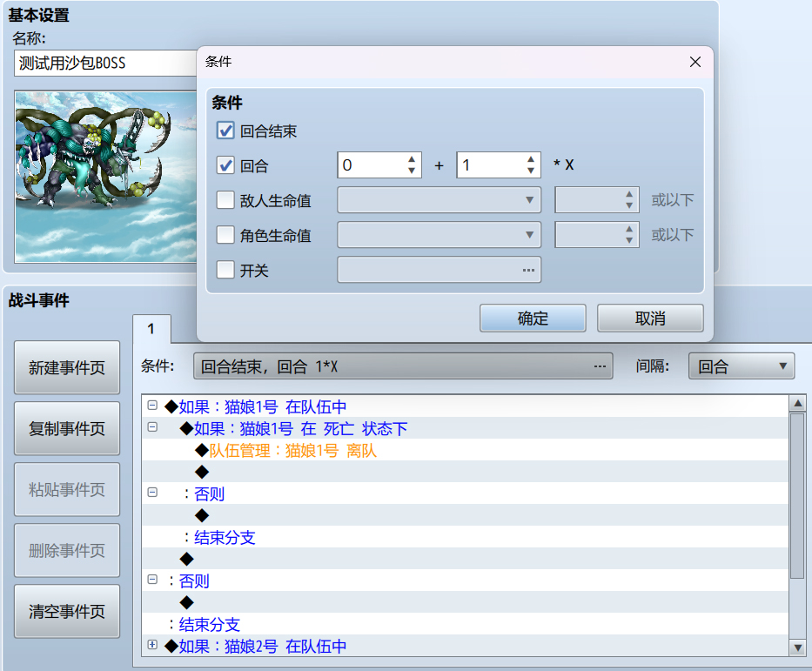Screen dimensions: 812x671
Task: Select the empty line below 队伍管理 command
Action: [465, 473]
